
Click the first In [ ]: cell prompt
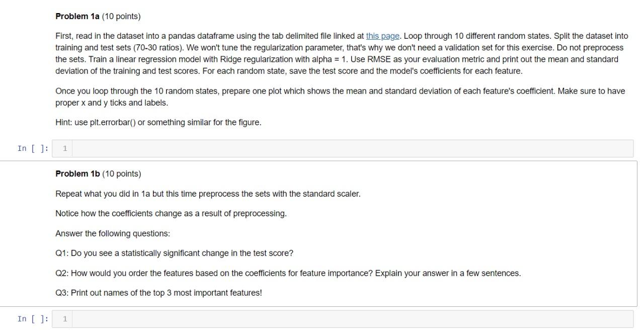(x=32, y=148)
